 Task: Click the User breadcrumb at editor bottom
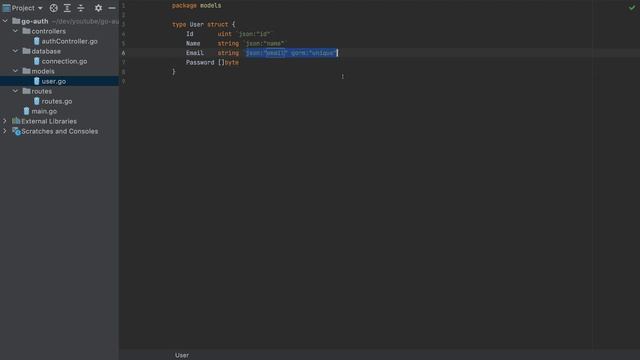coord(182,355)
